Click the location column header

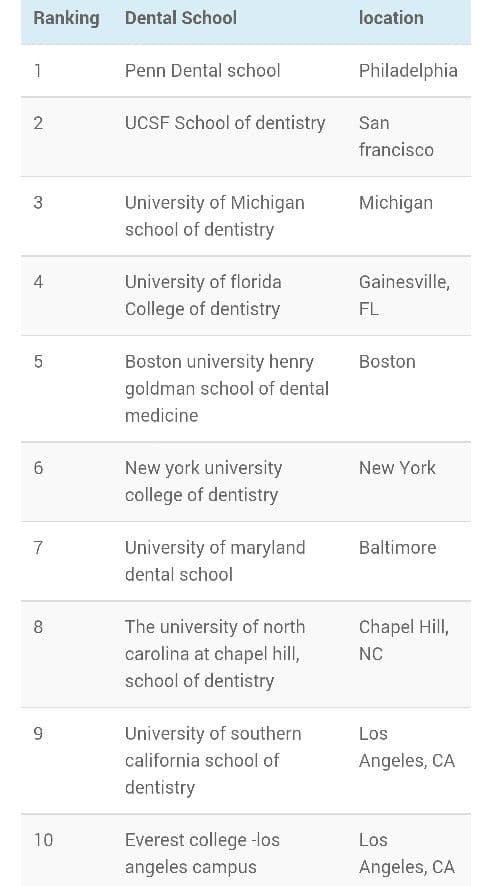(391, 18)
